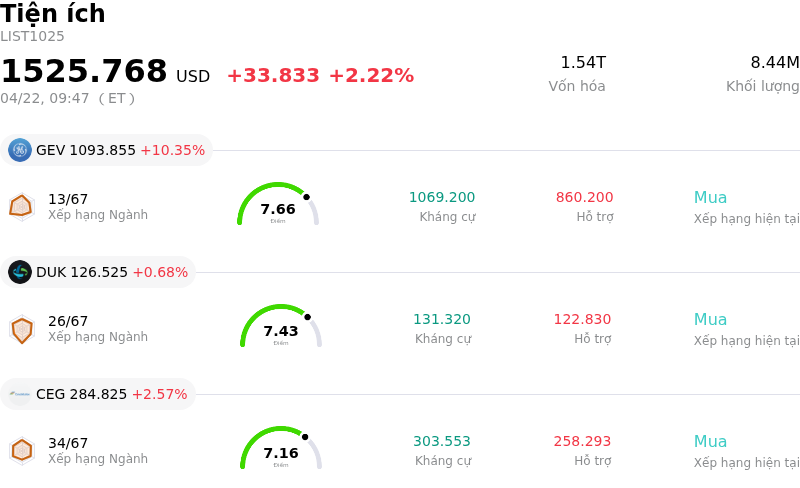Click the DUK company logo icon
Screen dimensions: 800x488
pos(20,272)
